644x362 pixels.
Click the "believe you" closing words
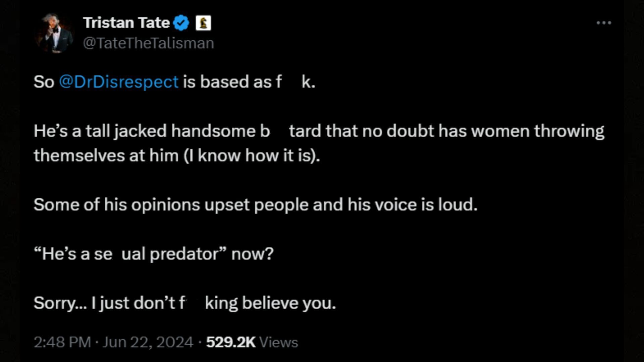pyautogui.click(x=289, y=303)
